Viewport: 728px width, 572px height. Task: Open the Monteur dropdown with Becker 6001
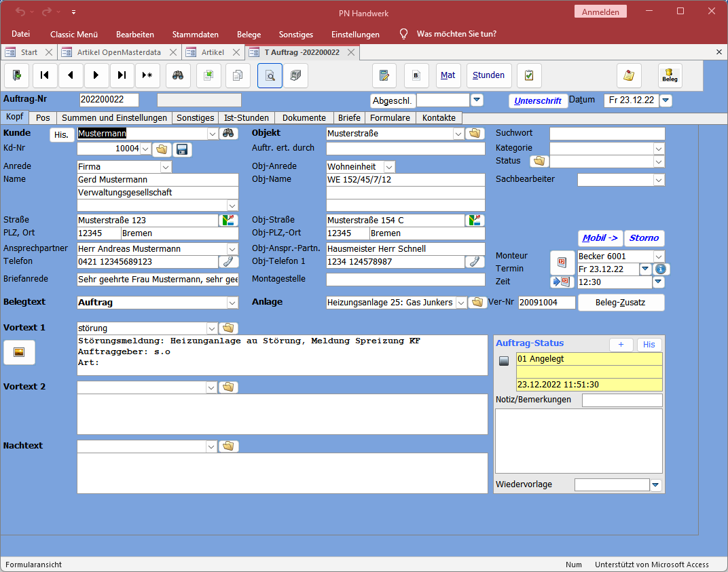click(x=658, y=256)
